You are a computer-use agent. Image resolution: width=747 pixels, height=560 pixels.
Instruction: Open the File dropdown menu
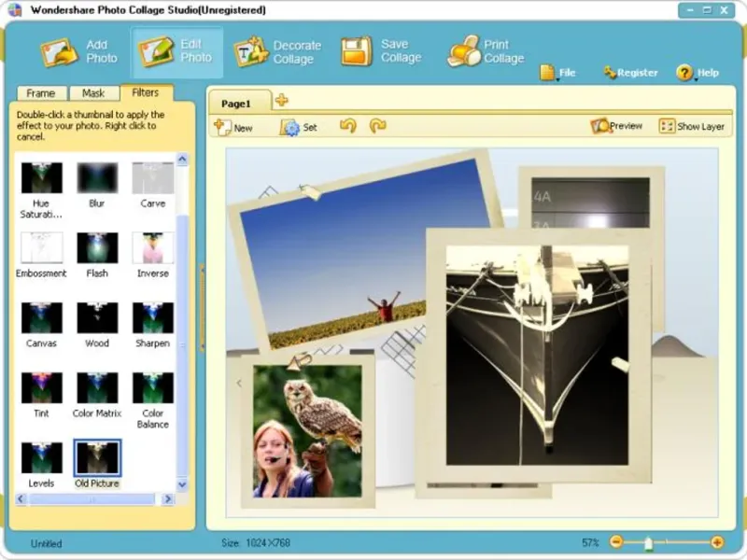point(557,73)
